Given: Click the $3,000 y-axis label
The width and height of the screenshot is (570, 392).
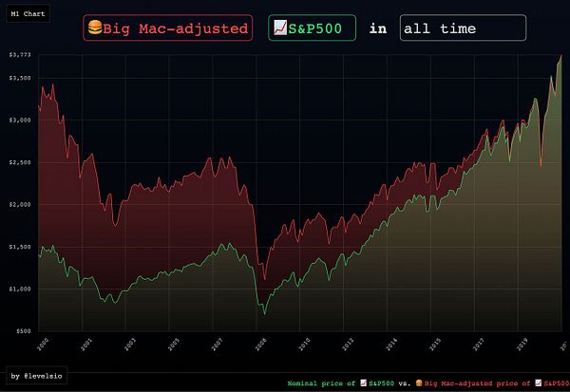Looking at the screenshot, I should 20,121.
